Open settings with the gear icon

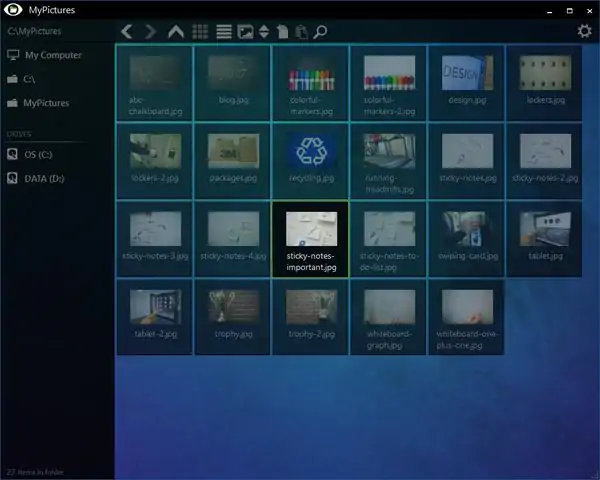pyautogui.click(x=585, y=31)
